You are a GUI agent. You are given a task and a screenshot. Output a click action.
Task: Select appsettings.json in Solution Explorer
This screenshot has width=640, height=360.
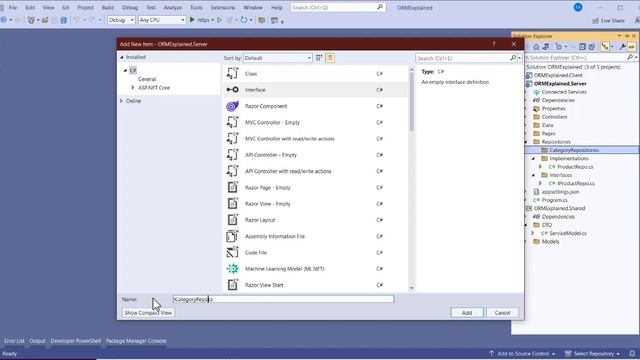tap(560, 191)
